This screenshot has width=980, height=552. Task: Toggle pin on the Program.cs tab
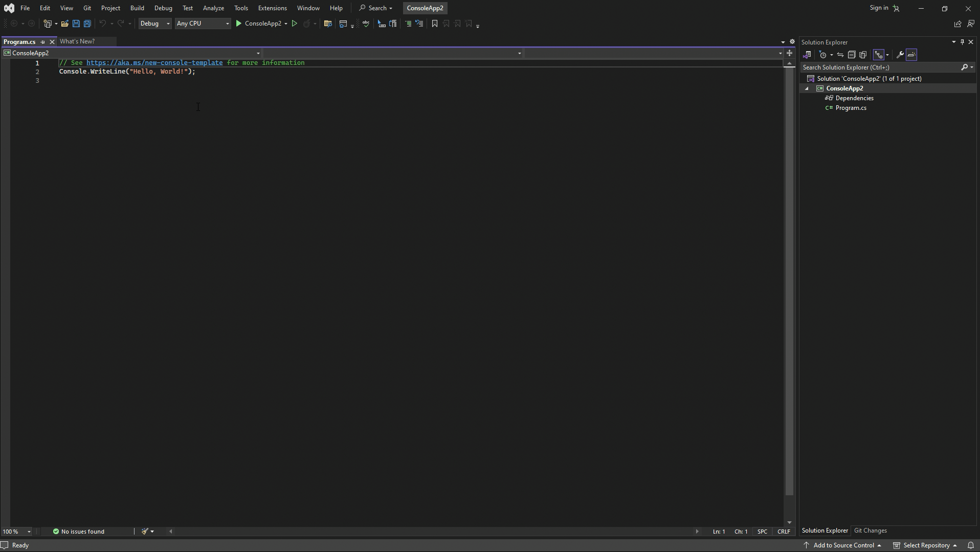43,42
